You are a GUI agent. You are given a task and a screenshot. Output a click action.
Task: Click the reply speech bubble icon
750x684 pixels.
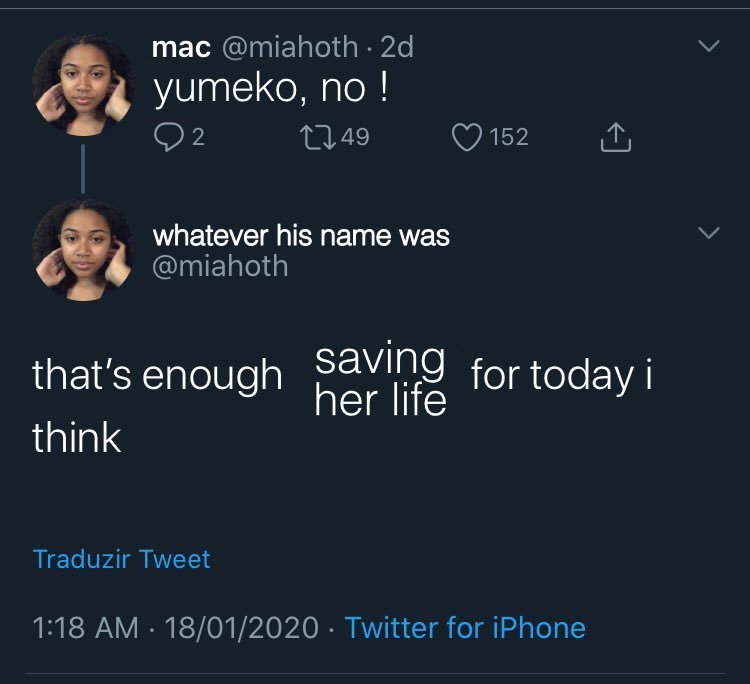[x=169, y=137]
